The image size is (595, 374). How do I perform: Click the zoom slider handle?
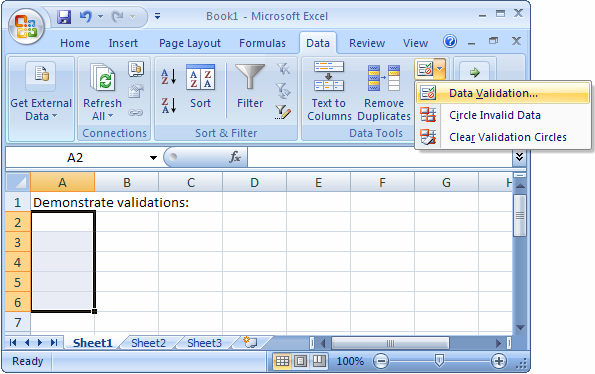coord(439,361)
